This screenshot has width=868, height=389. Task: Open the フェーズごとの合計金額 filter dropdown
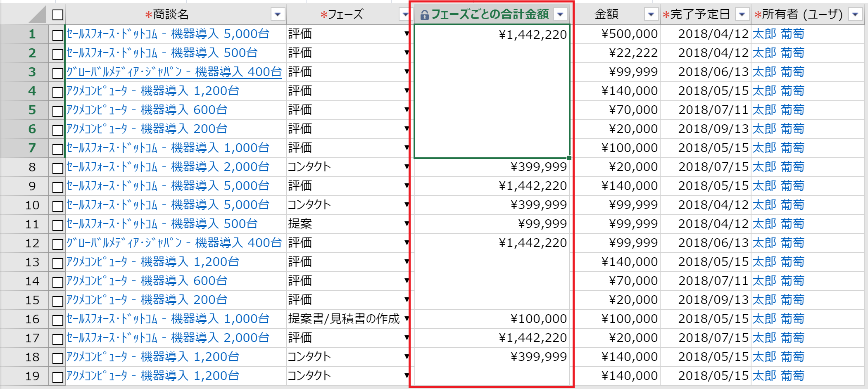click(560, 15)
